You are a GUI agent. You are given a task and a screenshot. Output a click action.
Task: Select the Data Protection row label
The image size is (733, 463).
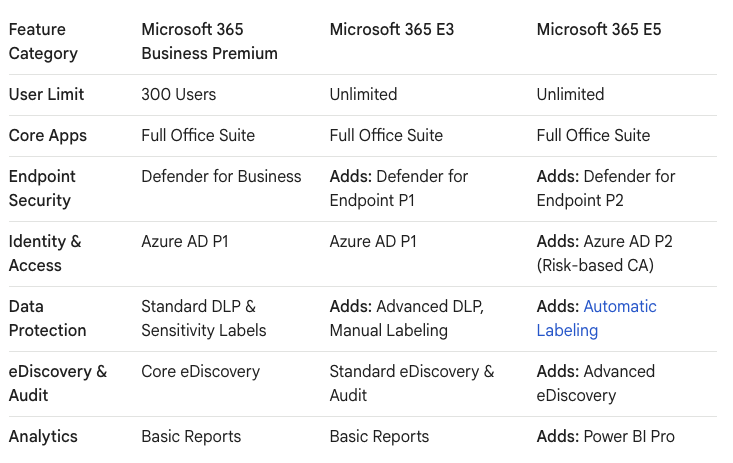(47, 318)
